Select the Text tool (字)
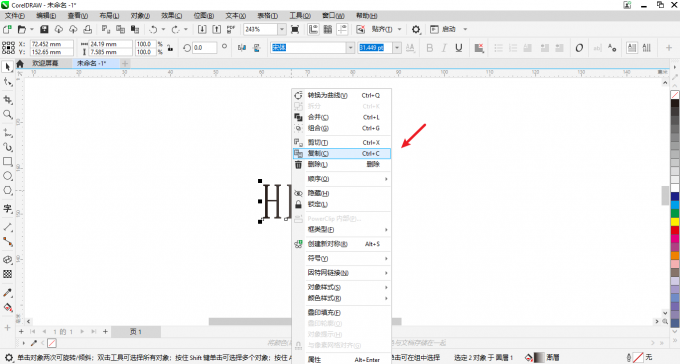This screenshot has width=680, height=364. (7, 209)
